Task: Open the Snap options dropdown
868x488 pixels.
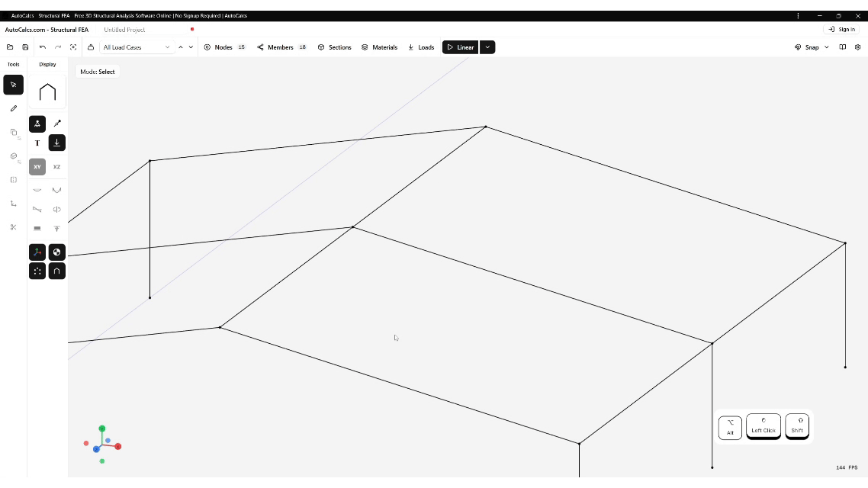Action: (827, 47)
